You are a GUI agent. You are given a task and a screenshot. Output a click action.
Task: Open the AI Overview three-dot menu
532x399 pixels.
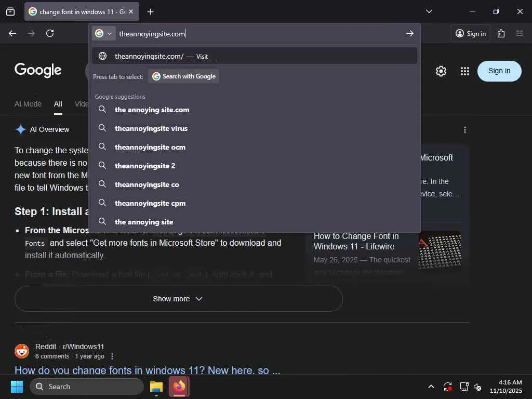465,130
